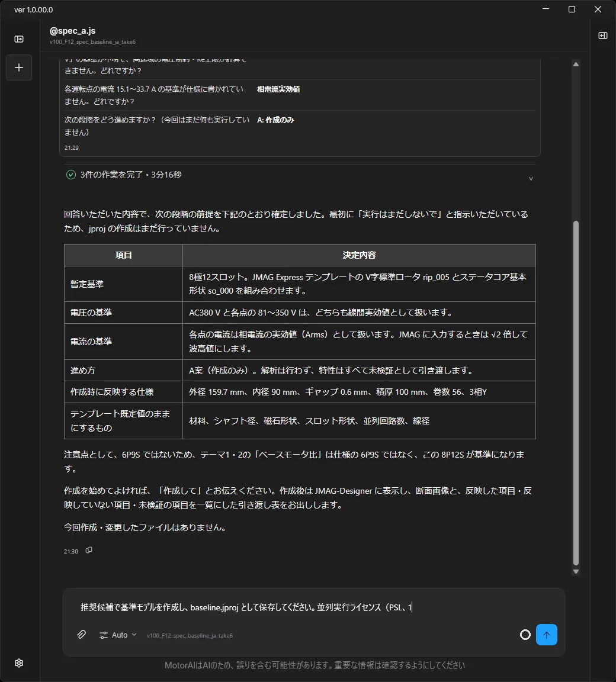
Task: Attach a file with paperclip icon
Action: pyautogui.click(x=81, y=635)
